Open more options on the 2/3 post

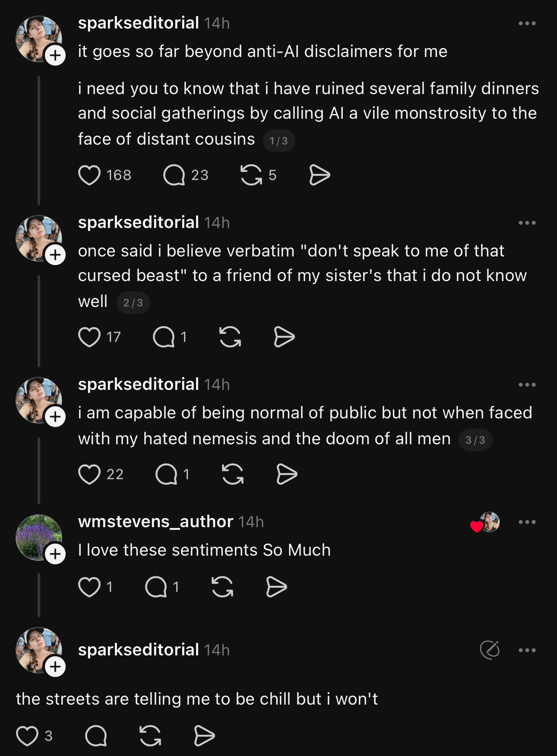click(527, 223)
